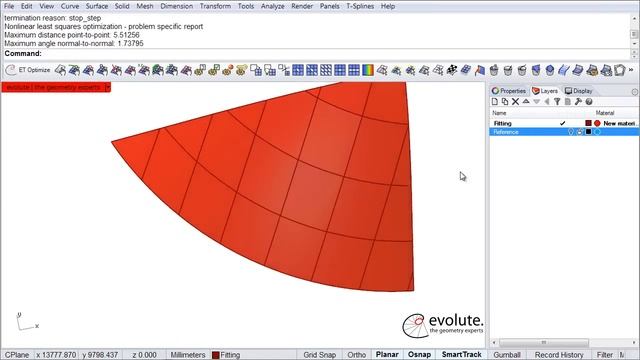640x360 pixels.
Task: Click the left triangle move-to-parent icon
Action: coord(547,102)
